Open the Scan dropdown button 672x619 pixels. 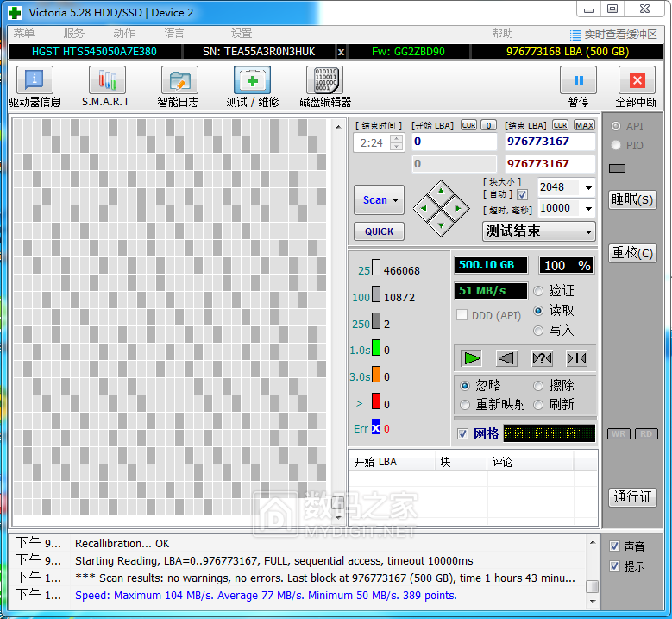point(380,200)
